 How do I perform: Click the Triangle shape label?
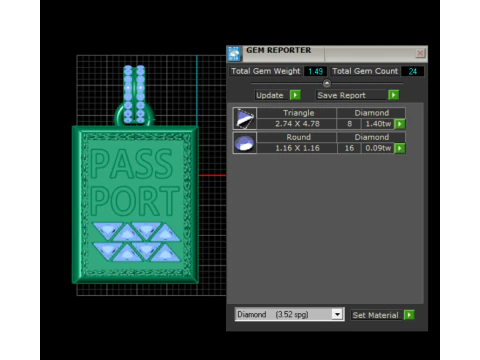(x=297, y=113)
